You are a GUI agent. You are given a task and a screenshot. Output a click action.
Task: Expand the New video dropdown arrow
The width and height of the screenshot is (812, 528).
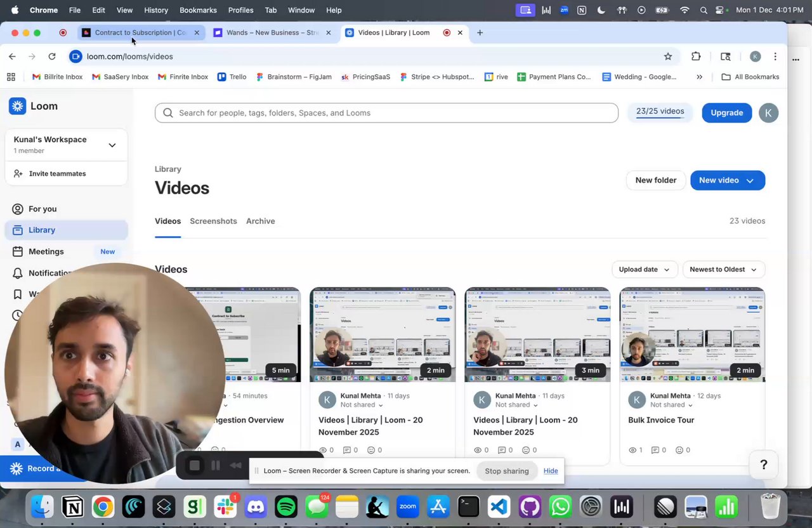coord(750,180)
